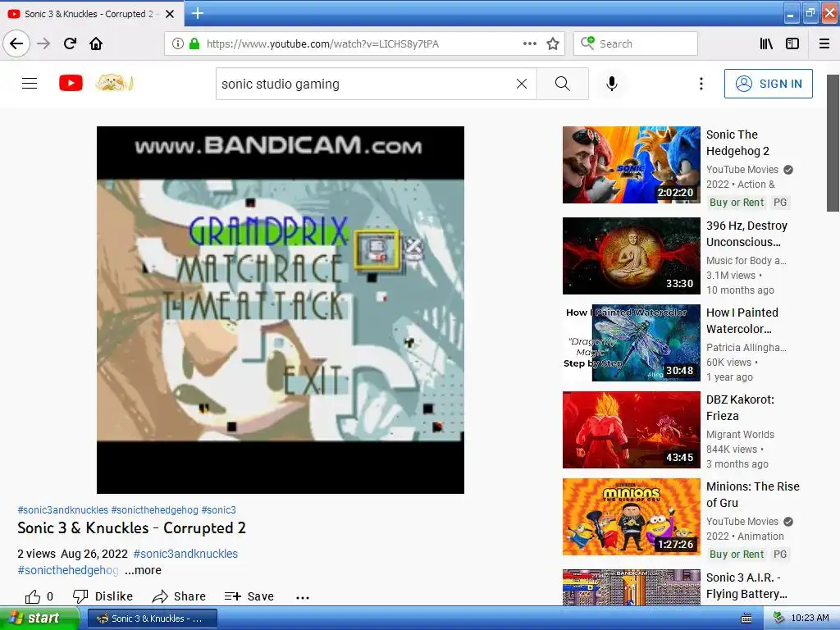The width and height of the screenshot is (840, 630).
Task: Toggle the browser sidebar view
Action: click(792, 43)
